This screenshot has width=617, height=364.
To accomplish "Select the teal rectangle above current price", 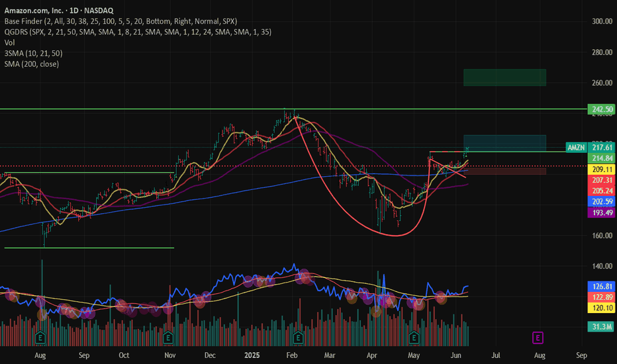I will point(504,143).
